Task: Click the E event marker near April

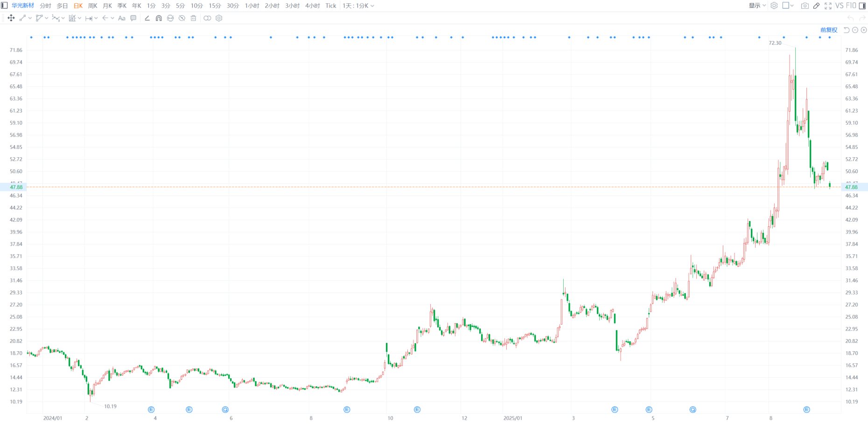Action: tap(151, 410)
